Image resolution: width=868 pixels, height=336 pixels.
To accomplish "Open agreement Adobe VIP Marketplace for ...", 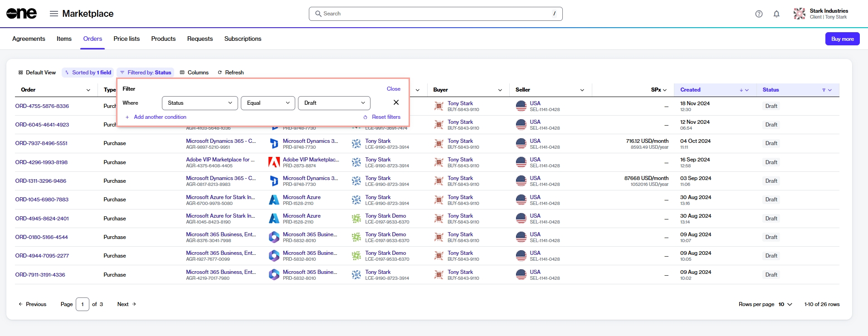I will 220,160.
